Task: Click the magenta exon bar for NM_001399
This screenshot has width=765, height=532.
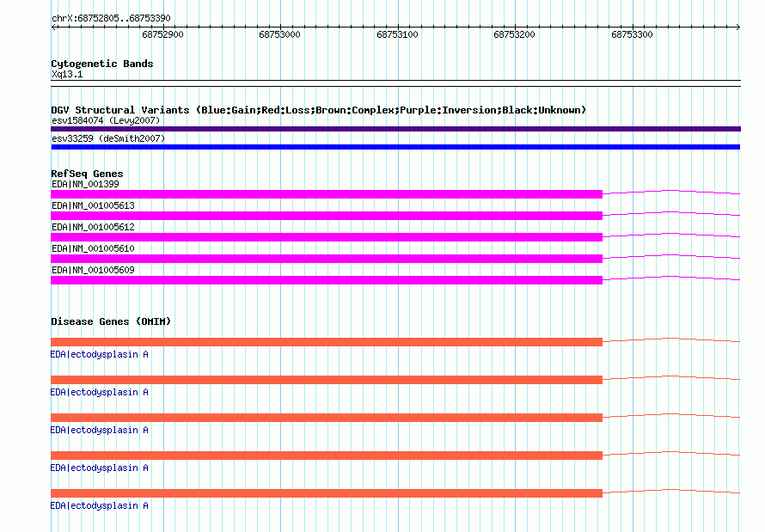Action: click(x=327, y=194)
